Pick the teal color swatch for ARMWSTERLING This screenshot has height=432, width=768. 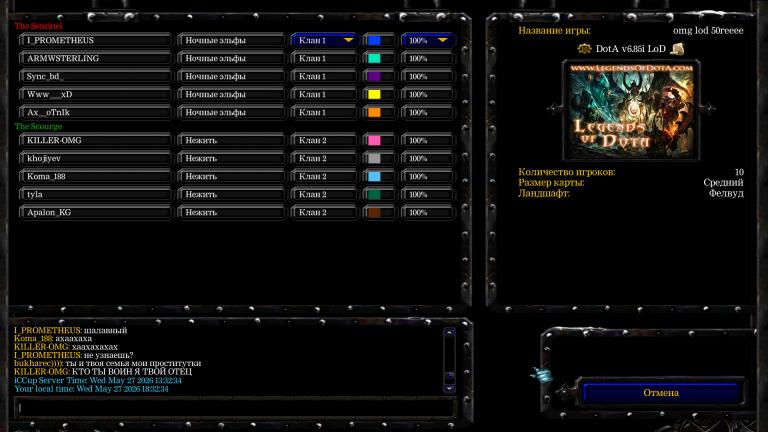374,58
